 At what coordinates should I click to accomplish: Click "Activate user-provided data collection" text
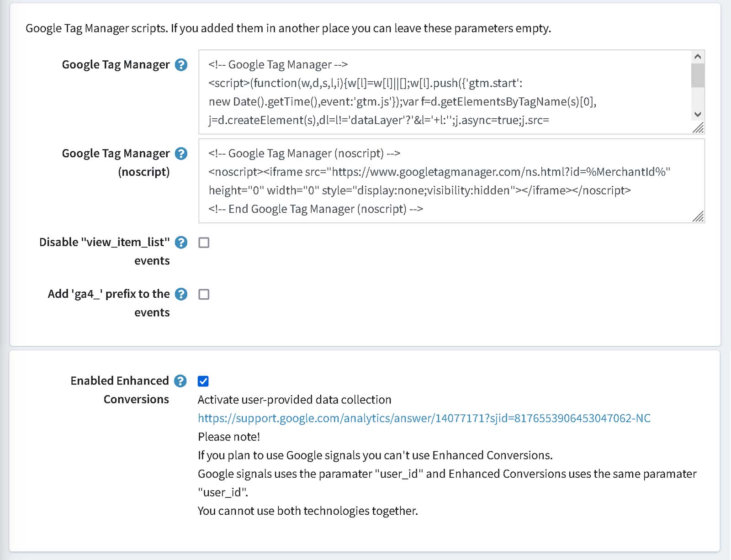pos(295,400)
